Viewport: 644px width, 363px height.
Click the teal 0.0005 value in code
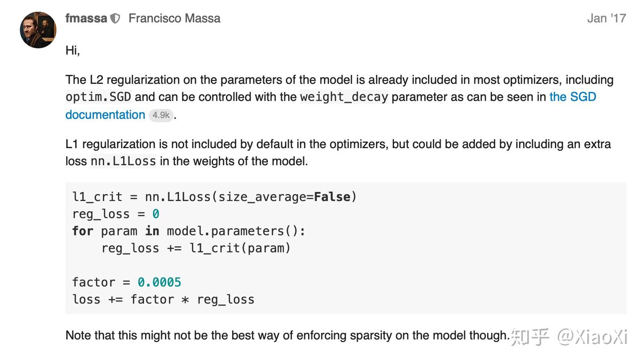(x=159, y=282)
